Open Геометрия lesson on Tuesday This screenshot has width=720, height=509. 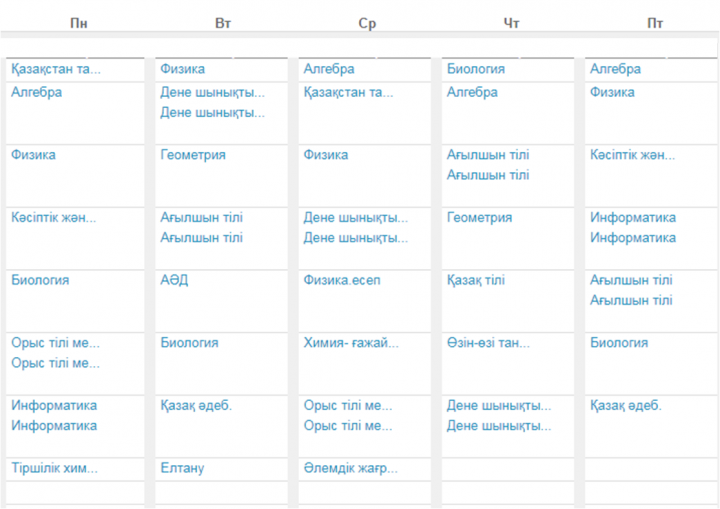pyautogui.click(x=193, y=155)
